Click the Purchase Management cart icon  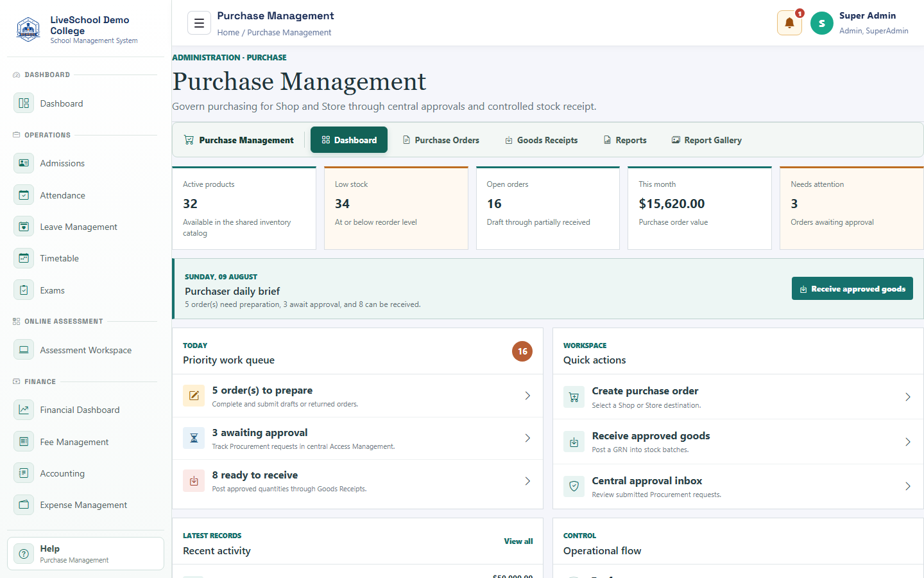[189, 140]
